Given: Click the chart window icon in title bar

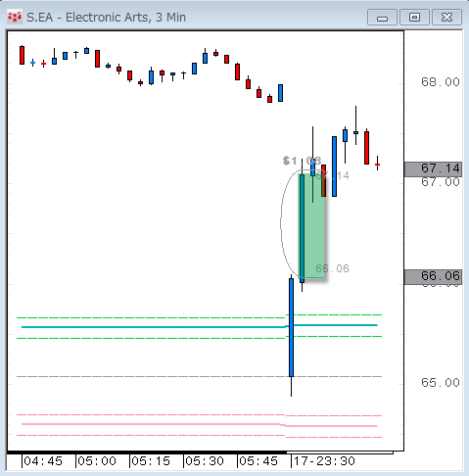Looking at the screenshot, I should click(15, 17).
